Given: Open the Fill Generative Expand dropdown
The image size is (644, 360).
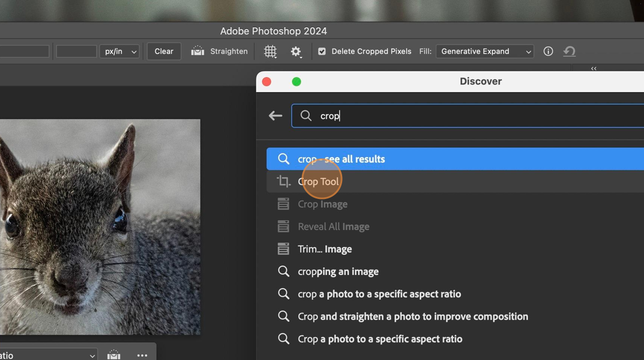Looking at the screenshot, I should click(485, 51).
